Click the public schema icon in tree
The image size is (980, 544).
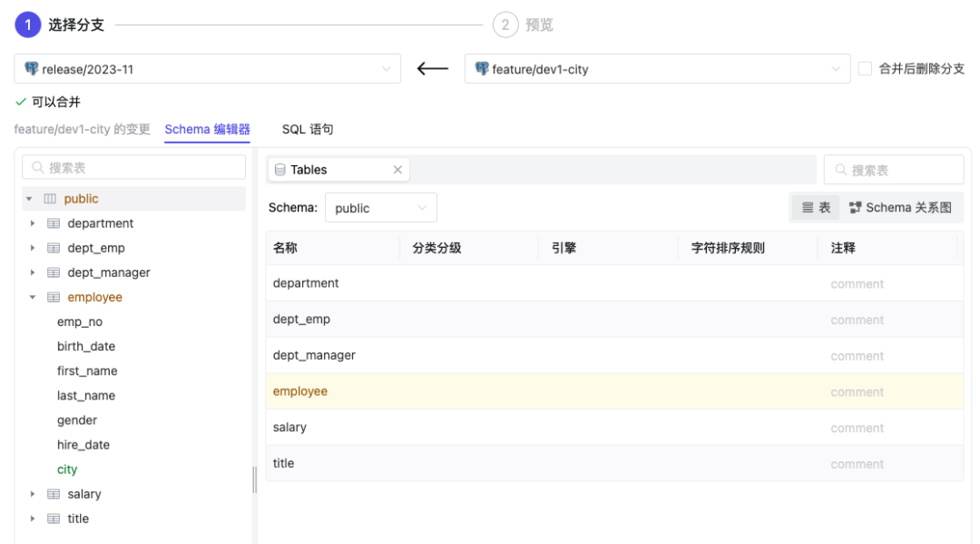click(x=50, y=199)
